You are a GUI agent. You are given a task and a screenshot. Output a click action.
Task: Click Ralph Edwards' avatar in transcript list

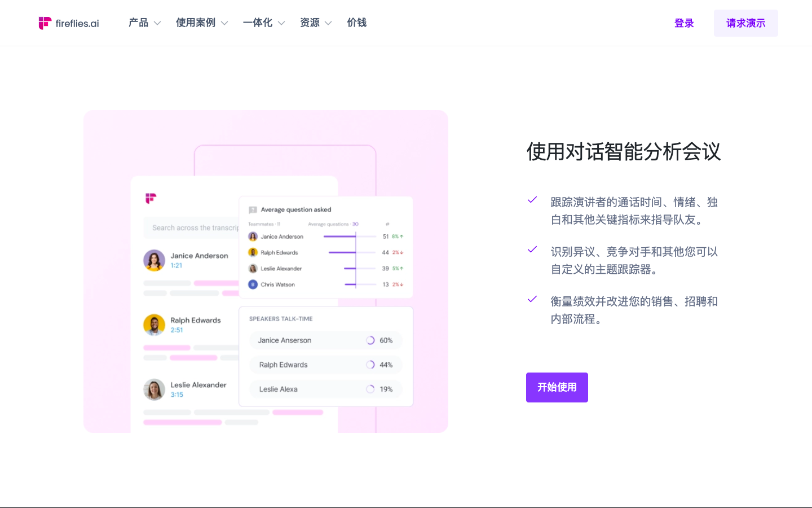(x=154, y=325)
